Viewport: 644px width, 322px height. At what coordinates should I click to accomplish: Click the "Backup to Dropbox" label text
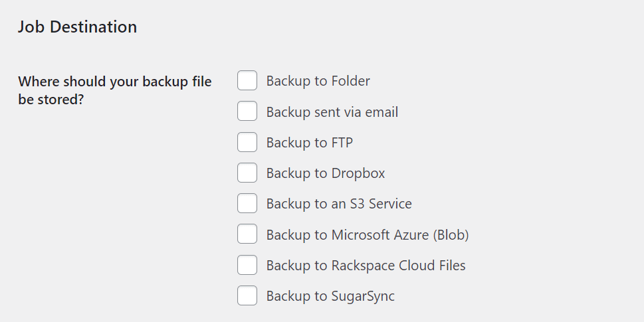pos(325,173)
